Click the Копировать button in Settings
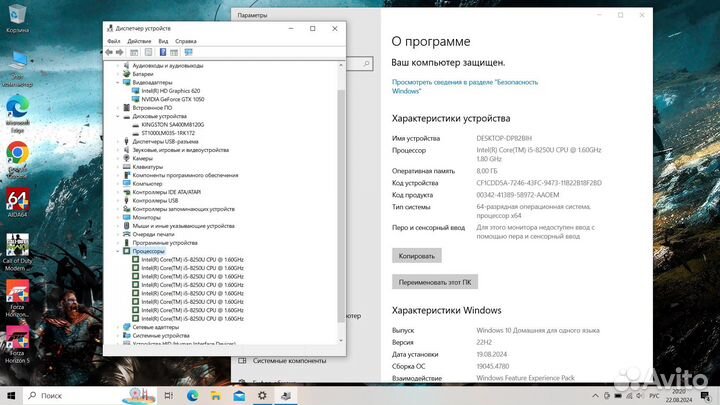720x405 pixels. tap(416, 256)
